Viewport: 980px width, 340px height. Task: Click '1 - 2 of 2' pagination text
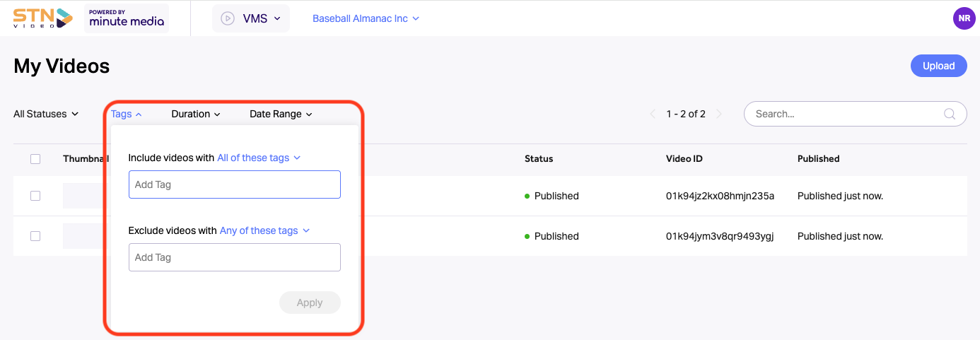click(x=686, y=114)
